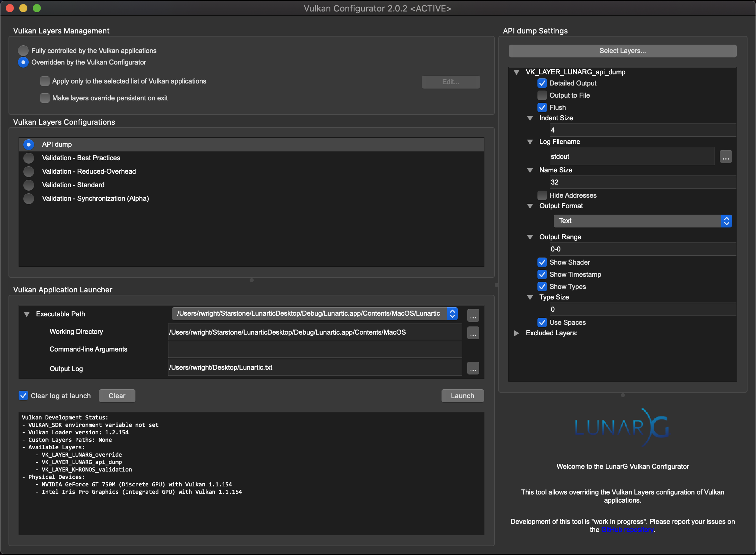The image size is (756, 555).
Task: Click browse button next to Executable Path
Action: click(473, 315)
